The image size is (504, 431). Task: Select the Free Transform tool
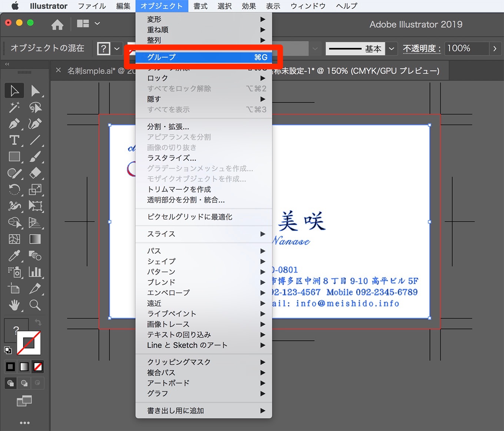pos(35,206)
